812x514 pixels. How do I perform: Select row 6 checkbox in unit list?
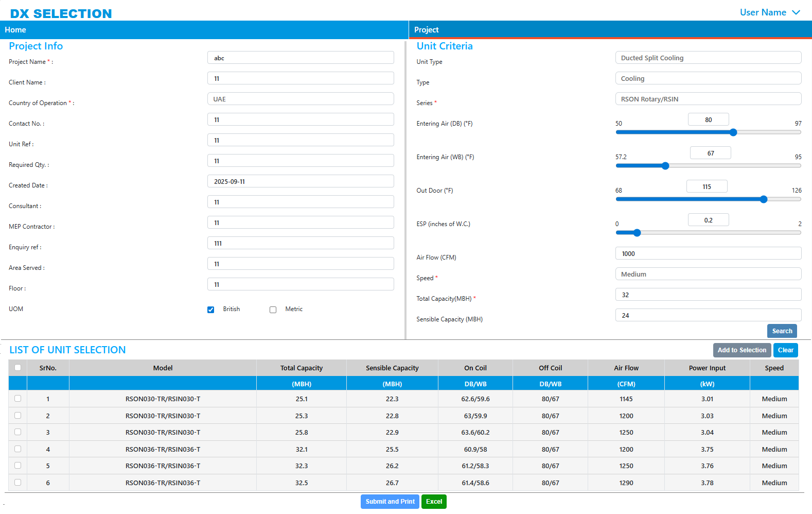pyautogui.click(x=18, y=482)
